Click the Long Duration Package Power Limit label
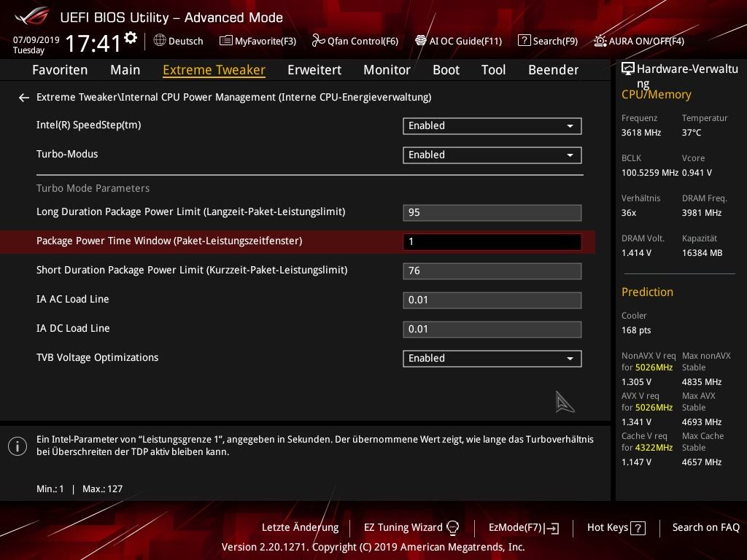 point(190,212)
